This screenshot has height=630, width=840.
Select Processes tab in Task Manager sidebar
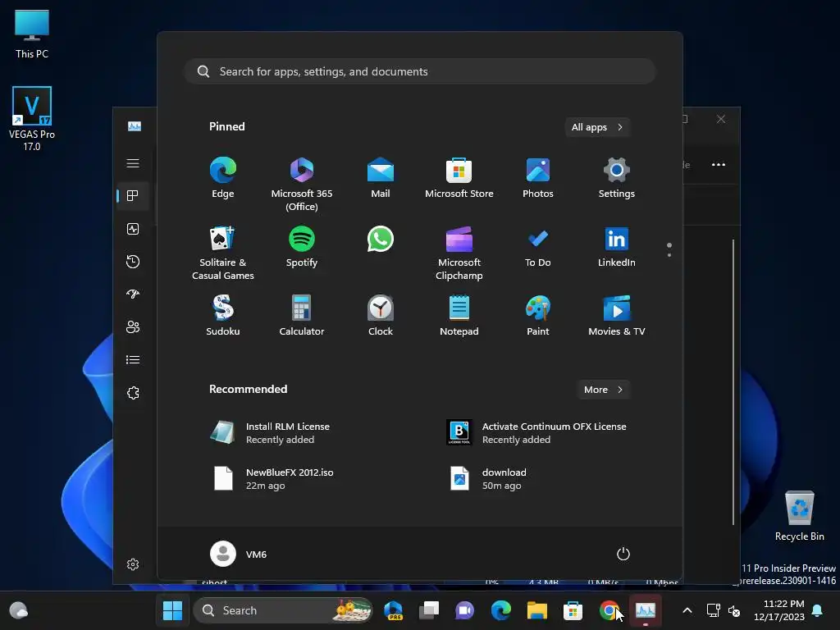[x=133, y=196]
